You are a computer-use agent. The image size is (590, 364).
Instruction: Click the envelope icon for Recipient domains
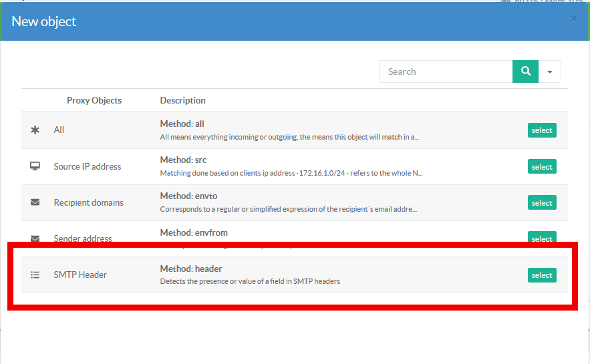click(x=35, y=202)
